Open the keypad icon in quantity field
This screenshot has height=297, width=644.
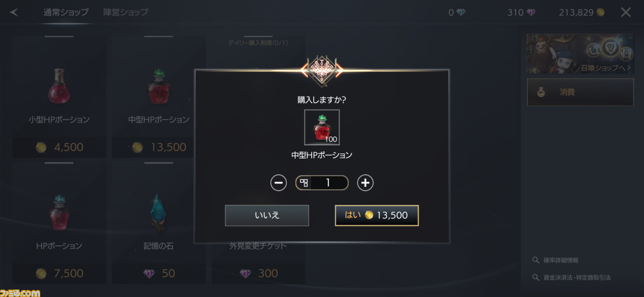[304, 183]
